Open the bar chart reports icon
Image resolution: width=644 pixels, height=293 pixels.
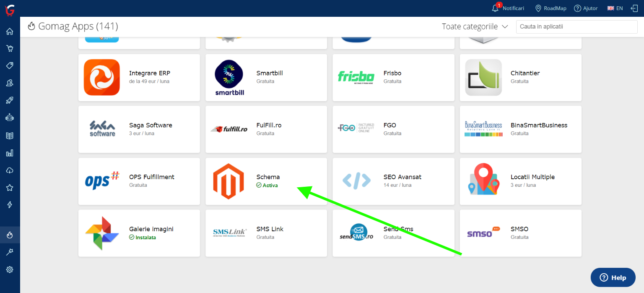[10, 153]
